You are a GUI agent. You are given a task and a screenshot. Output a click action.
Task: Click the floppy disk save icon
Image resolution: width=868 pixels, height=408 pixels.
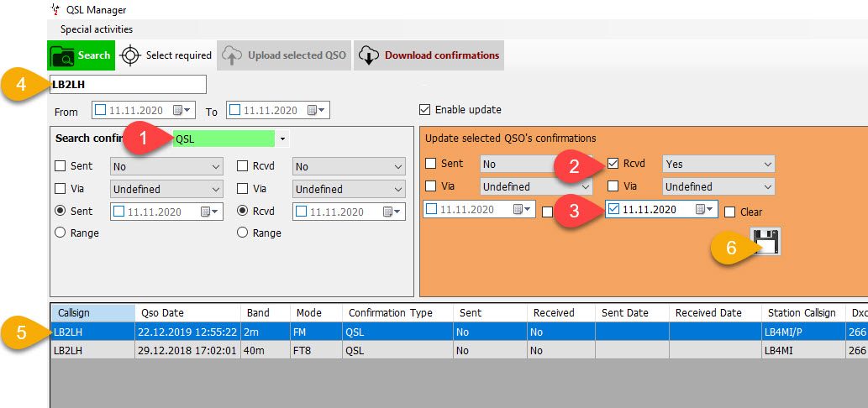765,241
